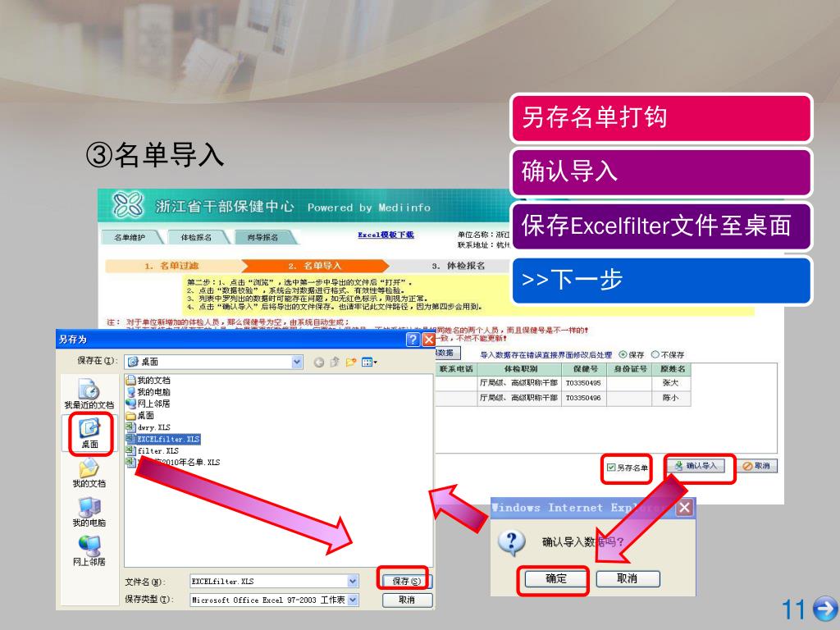Click 取消 in the IE confirm dialog
840x630 pixels.
[628, 578]
